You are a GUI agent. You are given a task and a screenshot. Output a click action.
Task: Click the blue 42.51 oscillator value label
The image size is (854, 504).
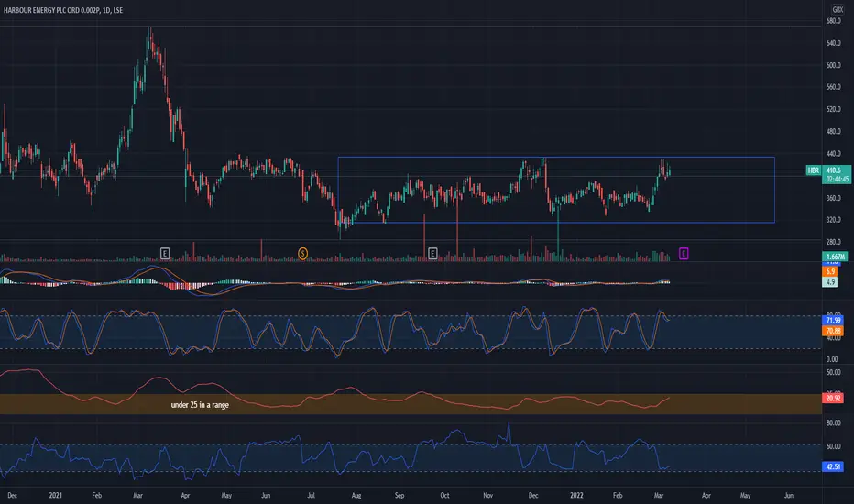833,467
